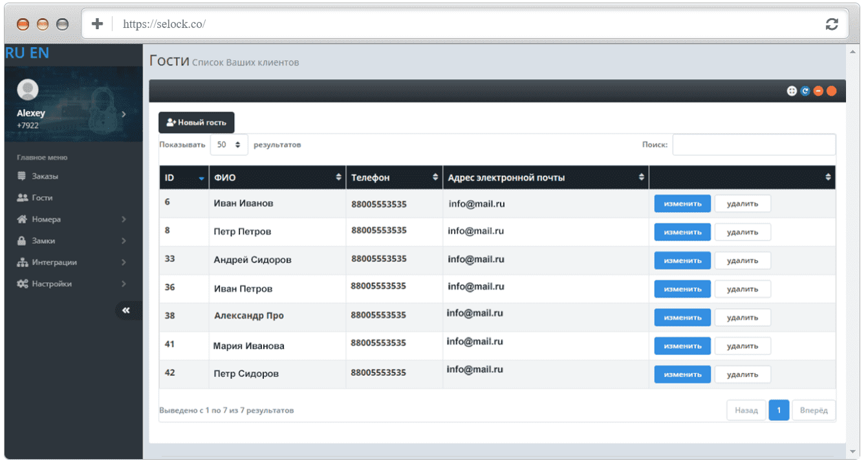Click the orange minimize panel icon

tap(818, 91)
